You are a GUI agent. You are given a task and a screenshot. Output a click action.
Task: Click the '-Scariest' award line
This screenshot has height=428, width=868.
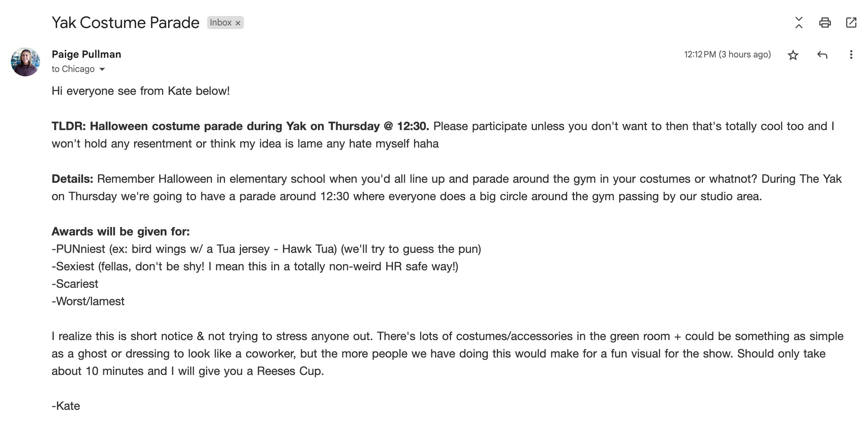point(75,284)
